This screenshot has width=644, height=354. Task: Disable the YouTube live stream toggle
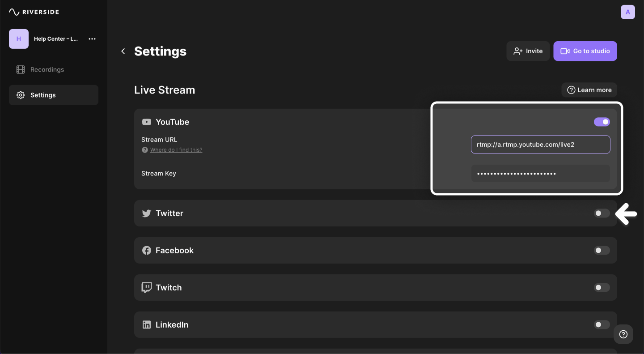[602, 122]
